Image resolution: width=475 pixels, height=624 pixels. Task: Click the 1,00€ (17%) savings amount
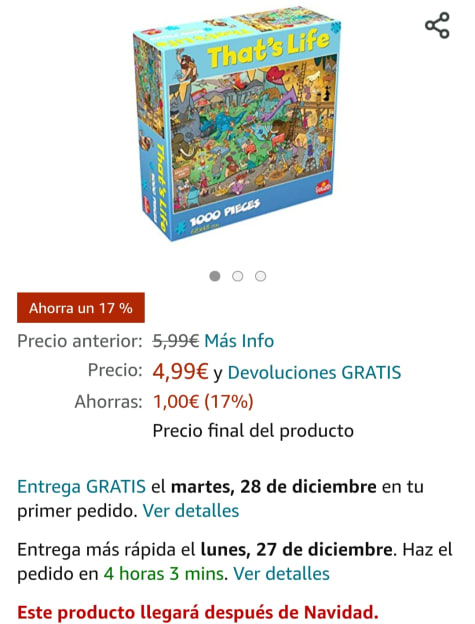point(203,402)
